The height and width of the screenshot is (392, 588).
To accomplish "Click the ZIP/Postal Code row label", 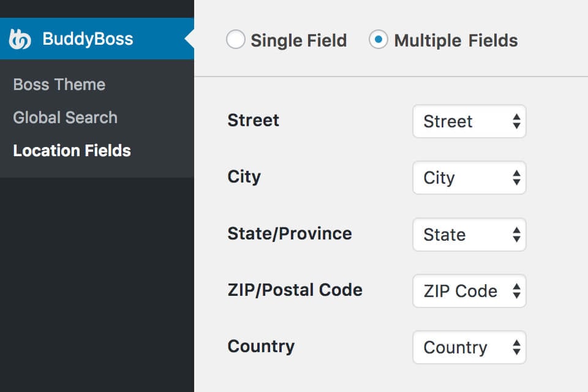I will pyautogui.click(x=295, y=290).
